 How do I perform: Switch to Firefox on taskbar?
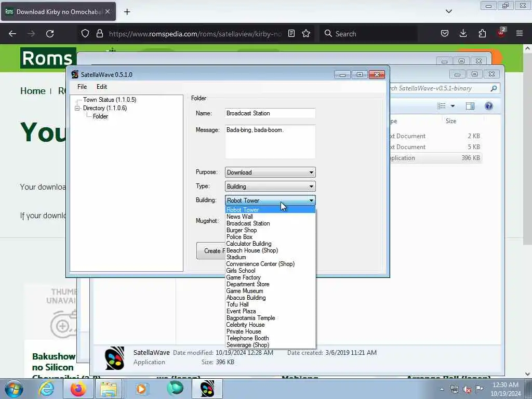pyautogui.click(x=78, y=389)
